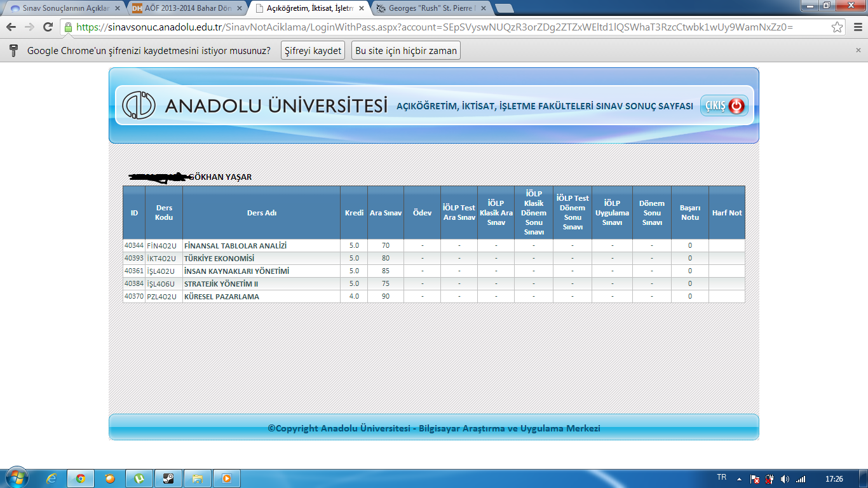The image size is (868, 488).
Task: Click TÜRKİYE EKONOMİSİ course name
Action: pyautogui.click(x=219, y=259)
